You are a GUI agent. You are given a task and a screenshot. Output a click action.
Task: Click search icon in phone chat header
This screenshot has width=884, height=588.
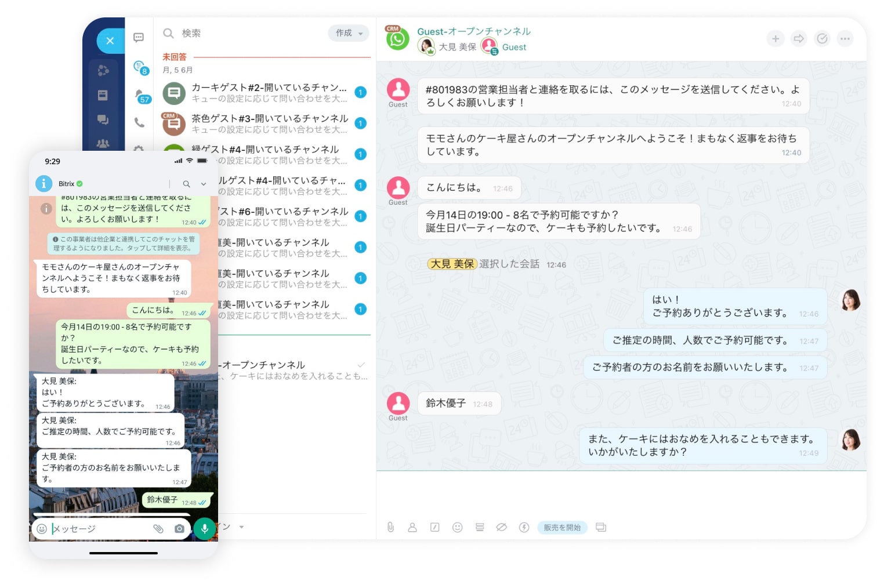pos(187,184)
